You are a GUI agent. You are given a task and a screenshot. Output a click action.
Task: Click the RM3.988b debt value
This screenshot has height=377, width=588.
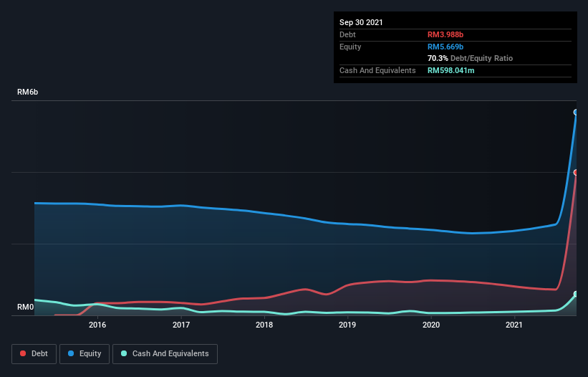pyautogui.click(x=445, y=34)
